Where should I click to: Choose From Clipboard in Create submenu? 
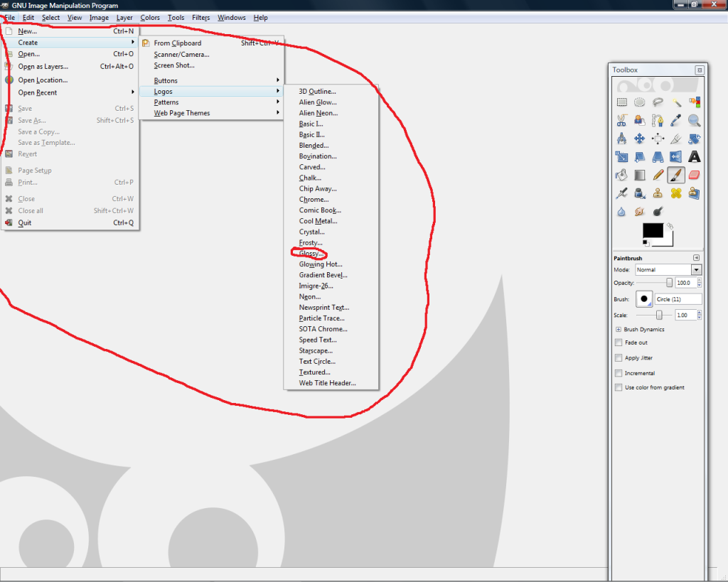point(212,43)
